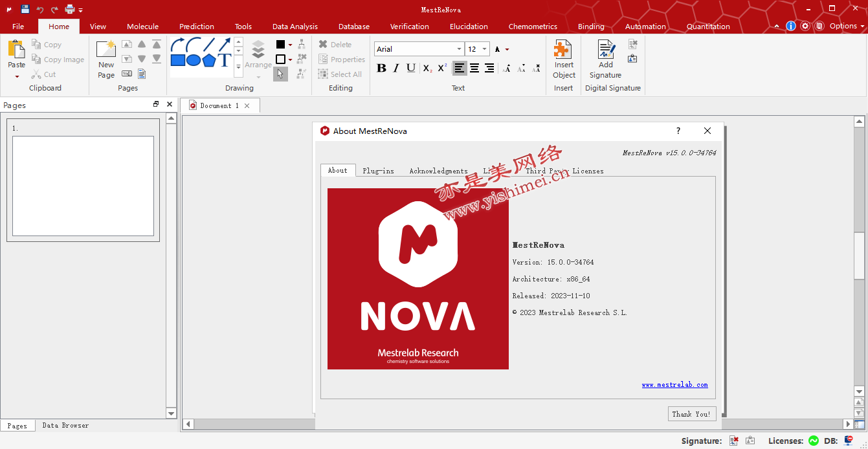Screen dimensions: 868x449
Task: Float the Pages panel with undock button
Action: (156, 104)
